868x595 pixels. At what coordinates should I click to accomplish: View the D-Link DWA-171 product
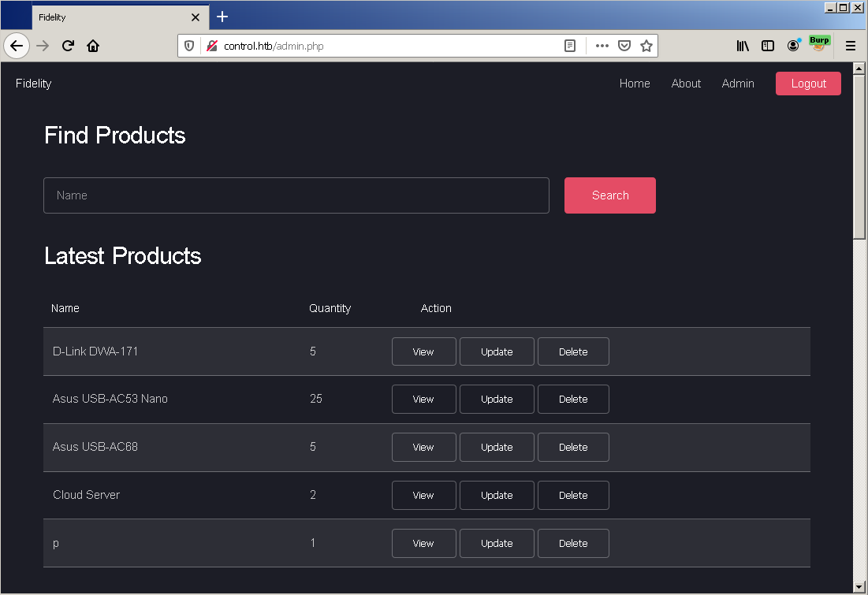(x=423, y=351)
